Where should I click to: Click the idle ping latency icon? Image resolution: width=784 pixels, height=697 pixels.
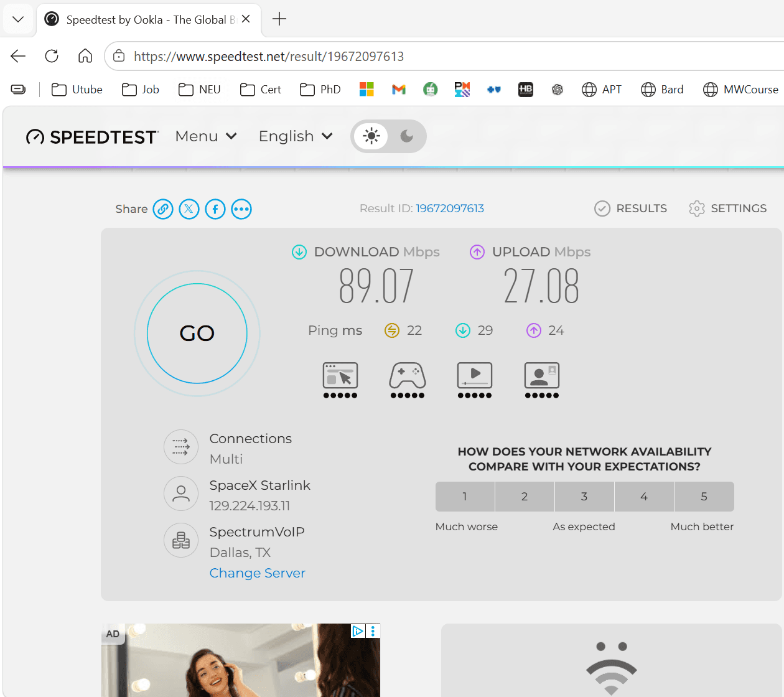pos(392,330)
